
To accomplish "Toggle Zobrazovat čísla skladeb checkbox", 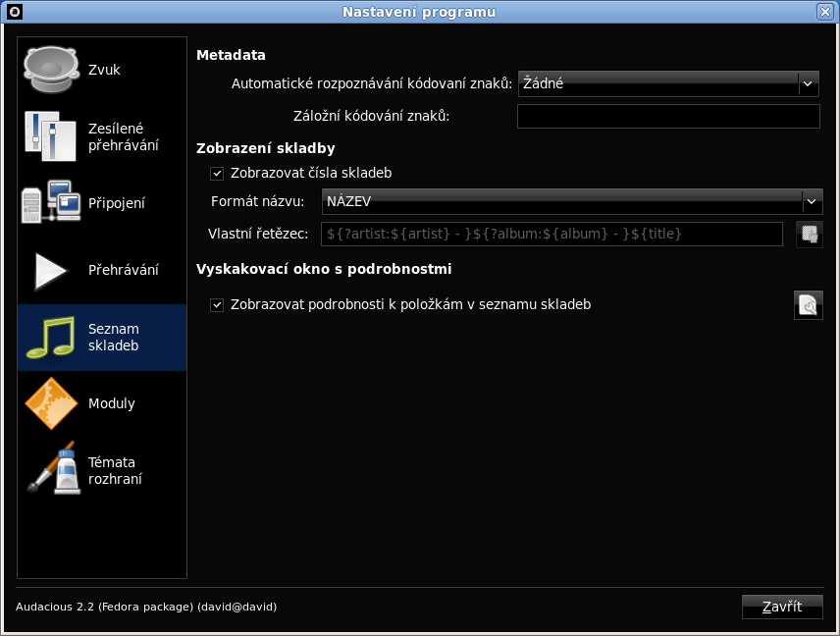I will [217, 173].
